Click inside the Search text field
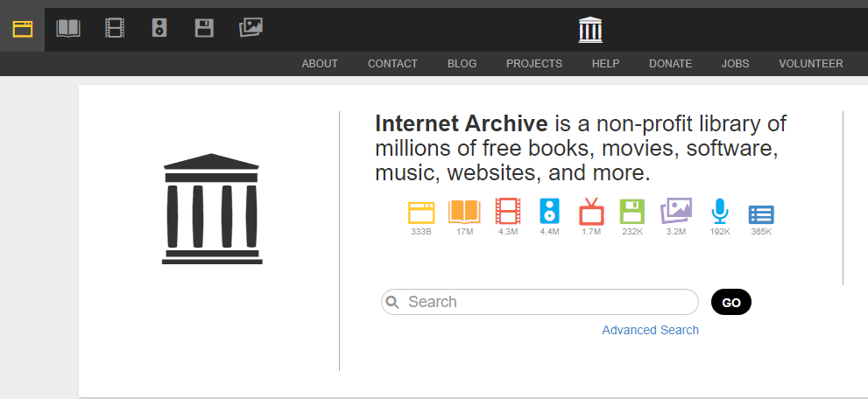This screenshot has height=399, width=868. point(547,302)
